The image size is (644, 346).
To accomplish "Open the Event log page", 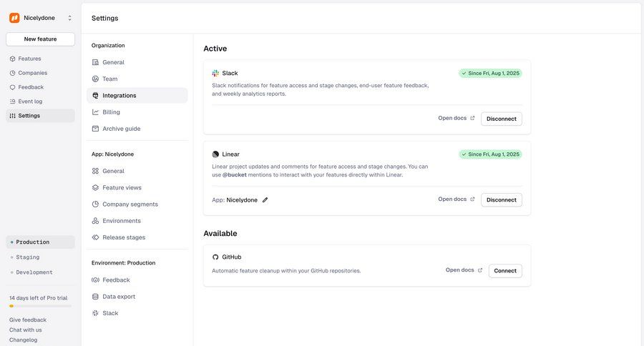I will [x=40, y=102].
